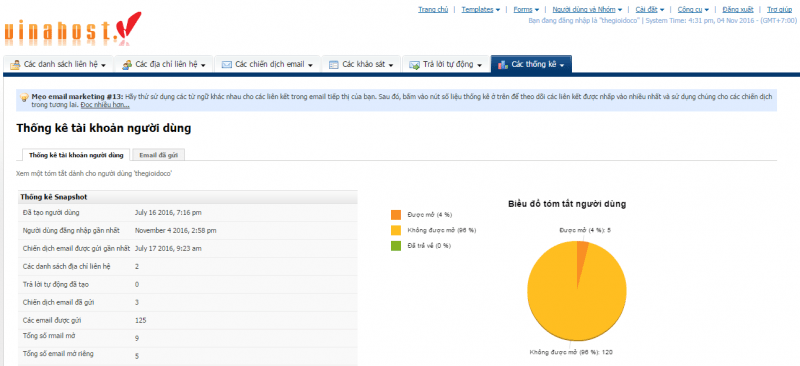Go to the Trang chủ link
Image resolution: width=800 pixels, height=366 pixels.
(x=433, y=9)
